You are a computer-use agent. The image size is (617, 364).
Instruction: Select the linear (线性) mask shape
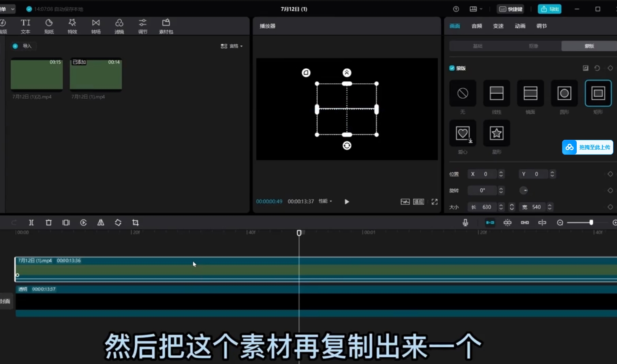click(497, 94)
